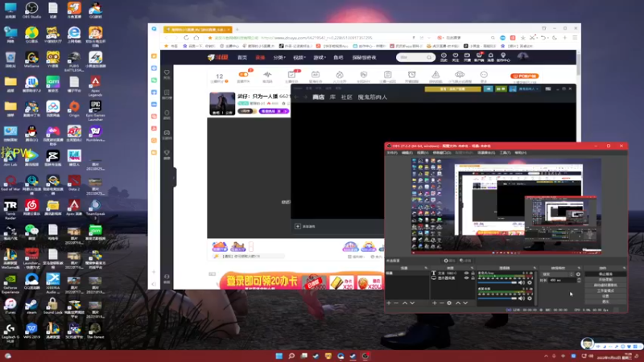644x362 pixels.
Task: Add a new scene with plus icon
Action: point(389,303)
